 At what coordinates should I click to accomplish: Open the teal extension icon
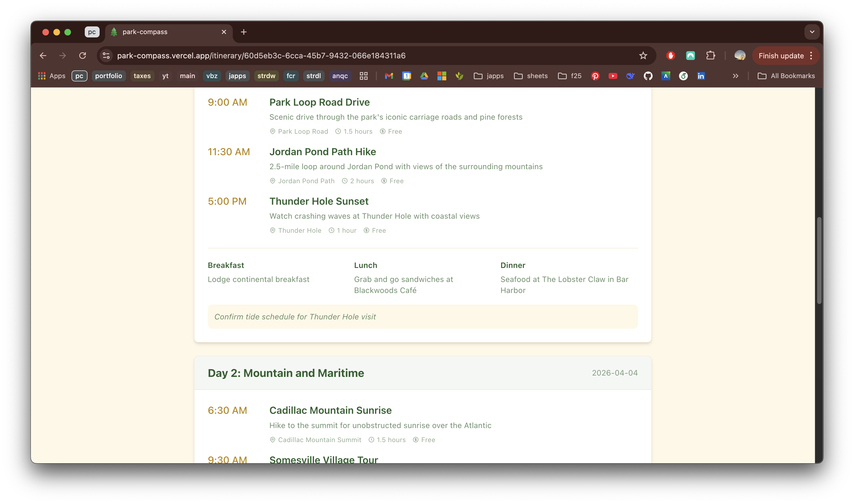pyautogui.click(x=690, y=56)
